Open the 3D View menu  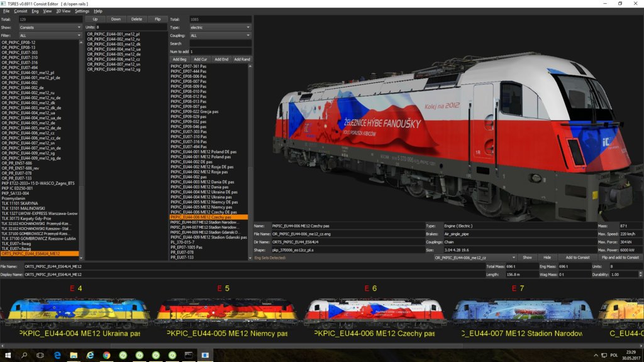pyautogui.click(x=64, y=11)
